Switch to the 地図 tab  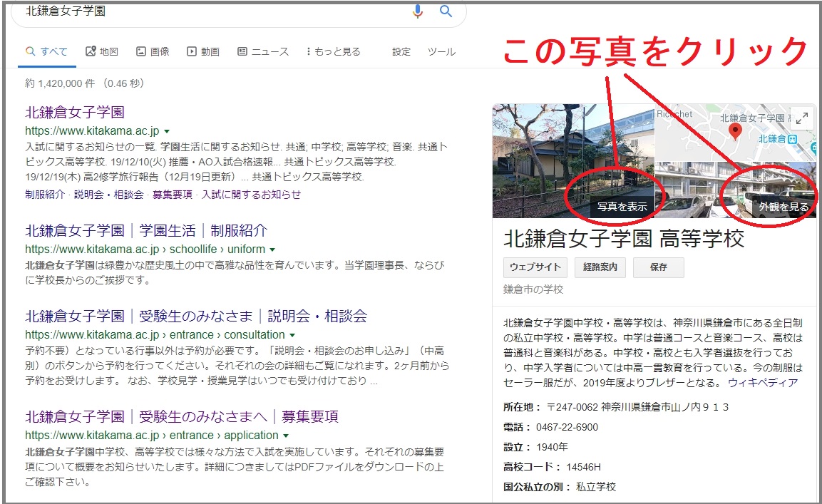(x=102, y=51)
